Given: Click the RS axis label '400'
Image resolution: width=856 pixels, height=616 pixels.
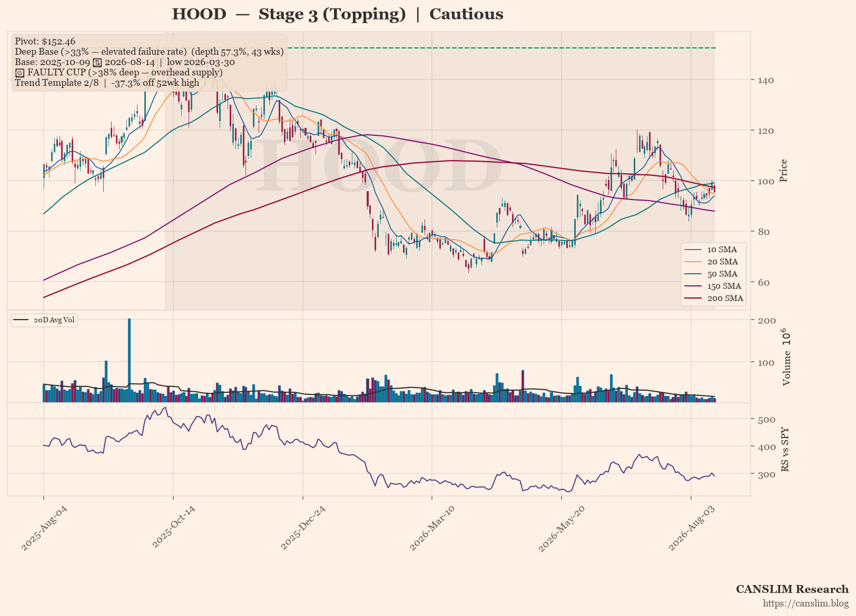Looking at the screenshot, I should point(766,447).
